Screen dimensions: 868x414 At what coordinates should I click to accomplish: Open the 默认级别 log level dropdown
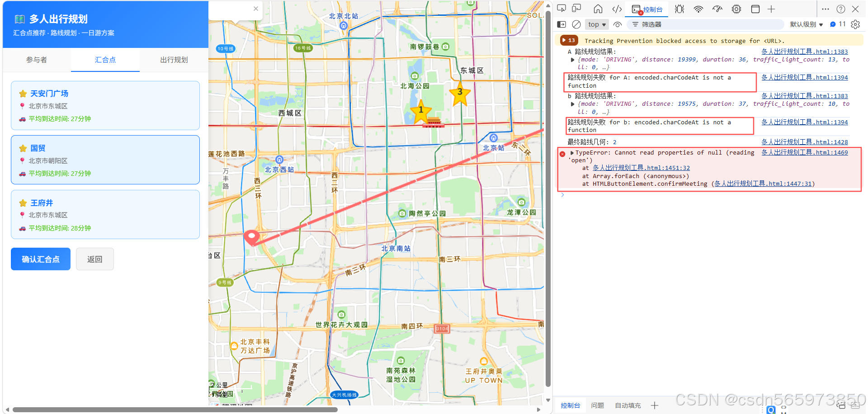[807, 24]
